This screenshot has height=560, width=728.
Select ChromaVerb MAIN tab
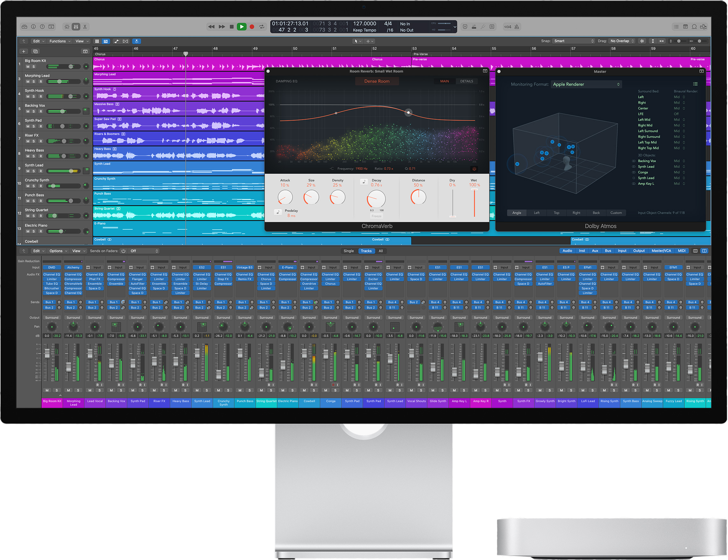click(444, 81)
